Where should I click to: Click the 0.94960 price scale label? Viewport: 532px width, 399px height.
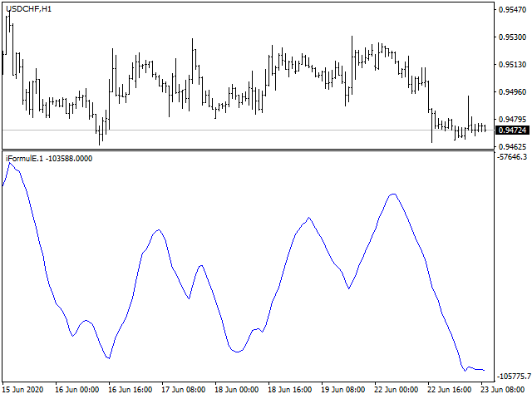click(x=512, y=92)
